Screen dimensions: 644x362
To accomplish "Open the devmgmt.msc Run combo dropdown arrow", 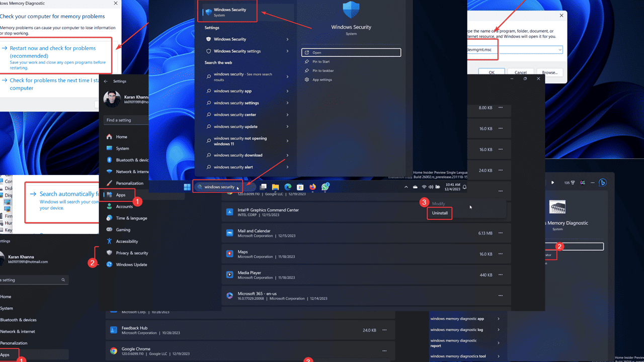I will point(559,50).
